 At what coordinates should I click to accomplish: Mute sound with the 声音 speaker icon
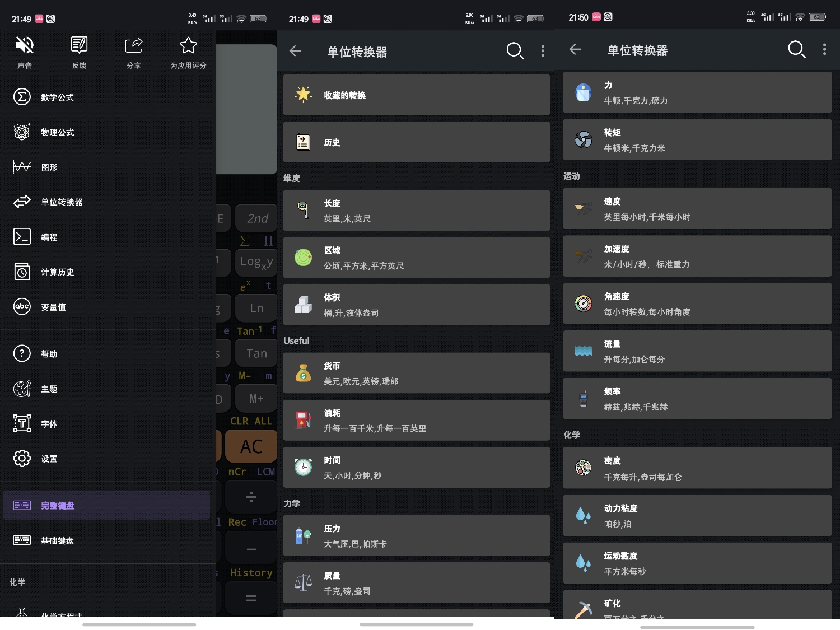(x=25, y=45)
